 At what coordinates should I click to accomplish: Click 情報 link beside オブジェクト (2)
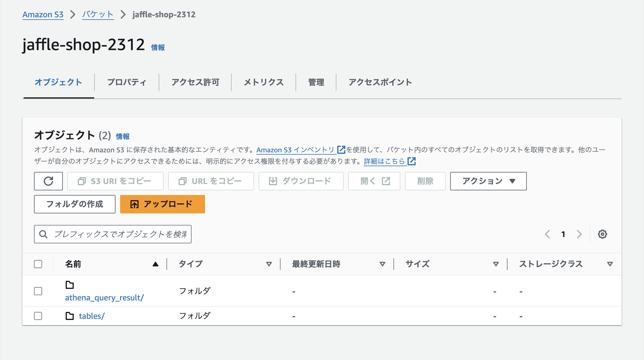pyautogui.click(x=123, y=137)
